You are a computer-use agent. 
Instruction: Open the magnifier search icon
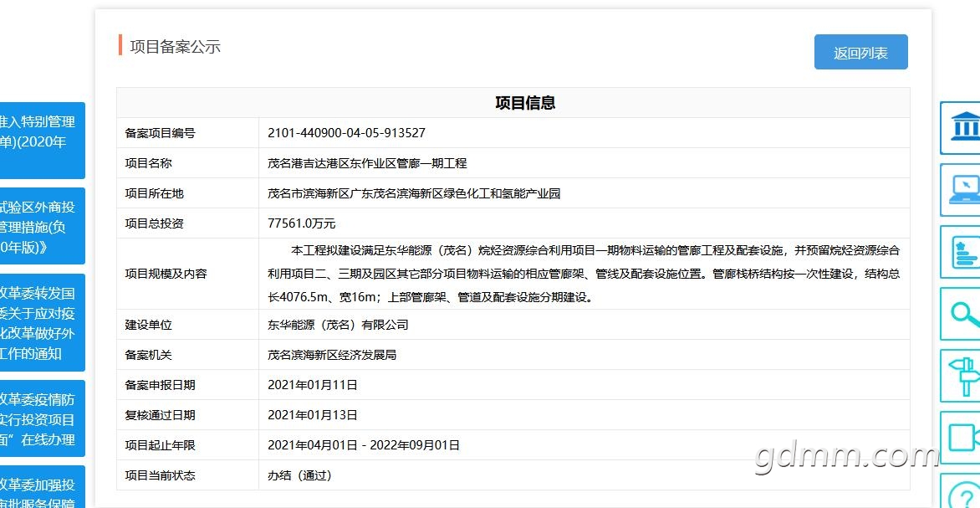(x=961, y=314)
